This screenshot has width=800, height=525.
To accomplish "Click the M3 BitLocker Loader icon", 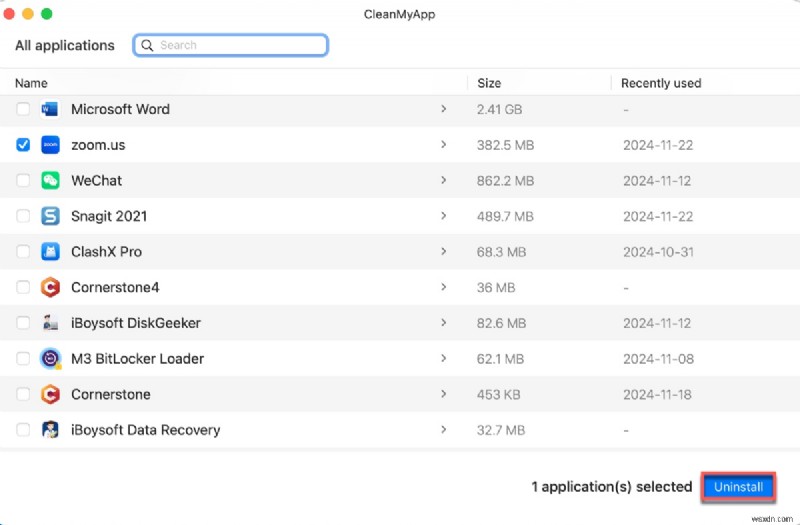I will click(x=50, y=359).
